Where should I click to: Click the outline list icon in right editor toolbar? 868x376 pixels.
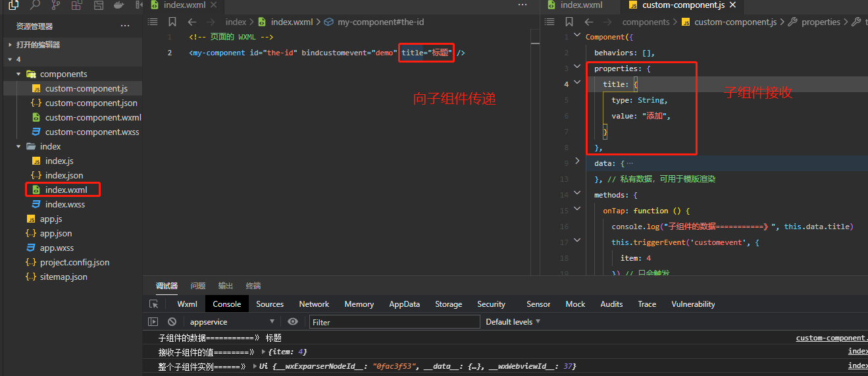click(550, 22)
